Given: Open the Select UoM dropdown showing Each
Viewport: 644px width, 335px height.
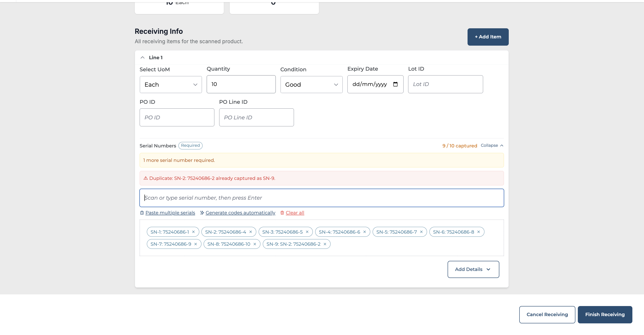Looking at the screenshot, I should 171,84.
